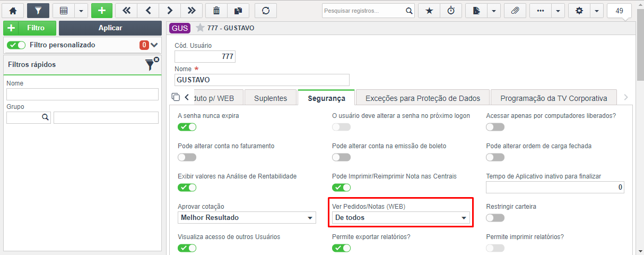Open Exceções para Proteção de Dados tab
Screen dimensions: 644x255
pos(423,98)
